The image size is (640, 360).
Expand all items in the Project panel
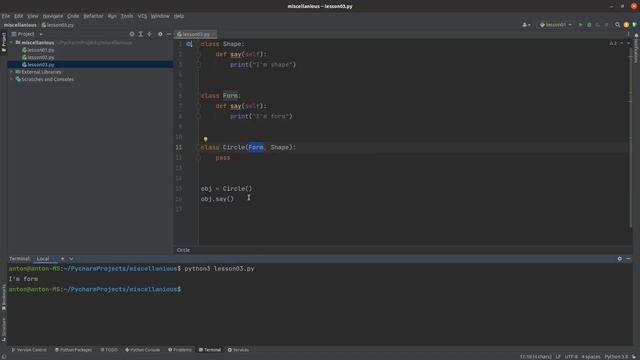click(141, 34)
